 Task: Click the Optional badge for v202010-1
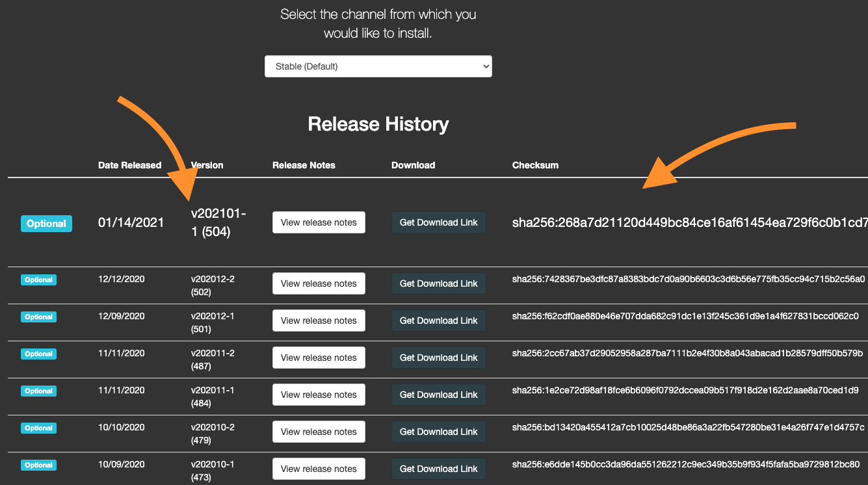[x=38, y=465]
